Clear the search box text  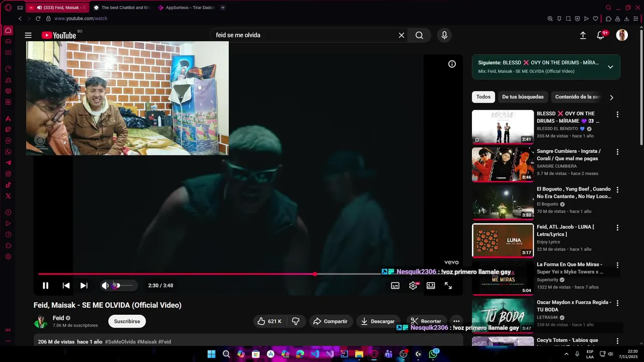(x=401, y=35)
